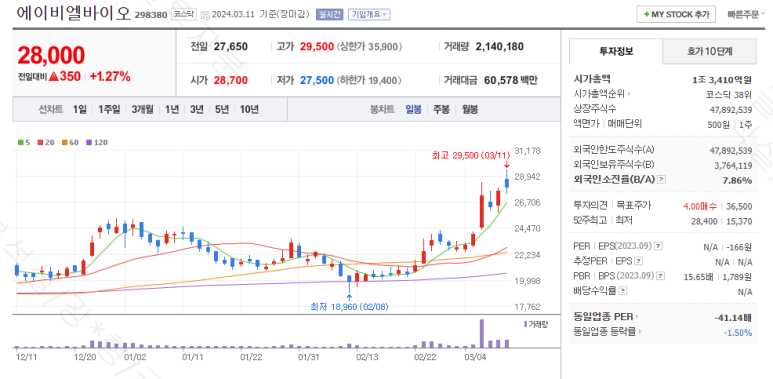Screen dimensions: 773x379
Task: Select the 1년 line chart period
Action: (172, 109)
